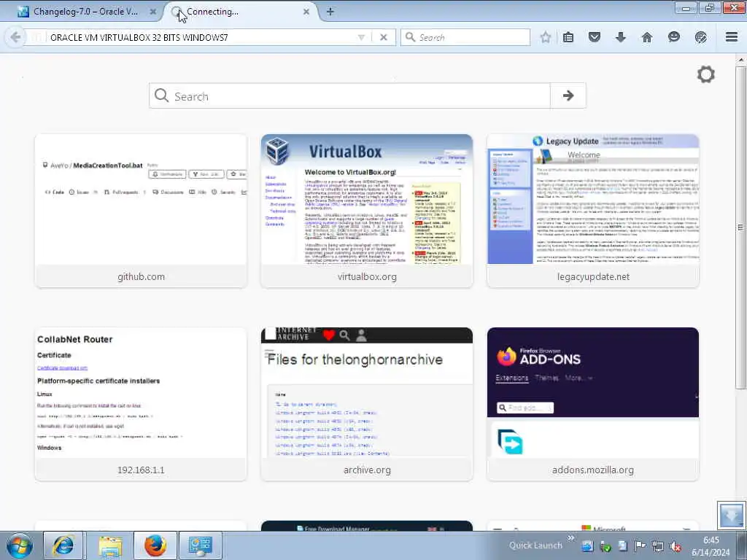Screen dimensions: 747x560
Task: Bookmark this page with the star icon
Action: pyautogui.click(x=546, y=37)
